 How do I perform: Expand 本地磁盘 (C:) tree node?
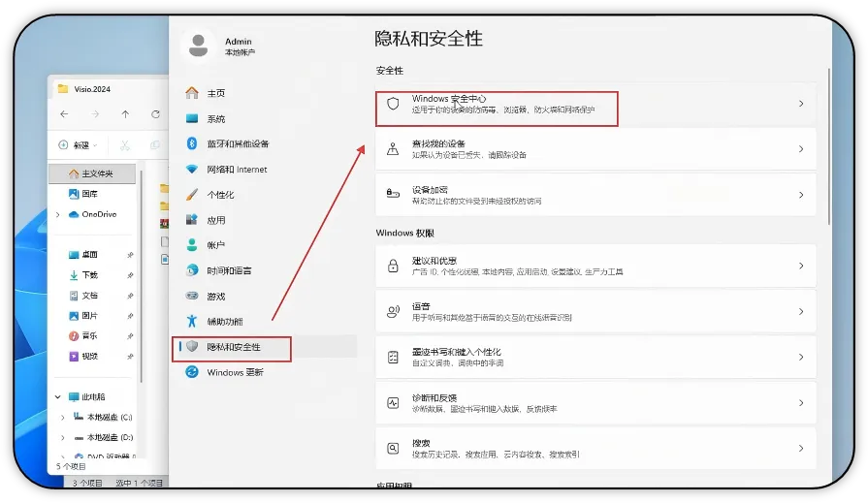point(62,418)
